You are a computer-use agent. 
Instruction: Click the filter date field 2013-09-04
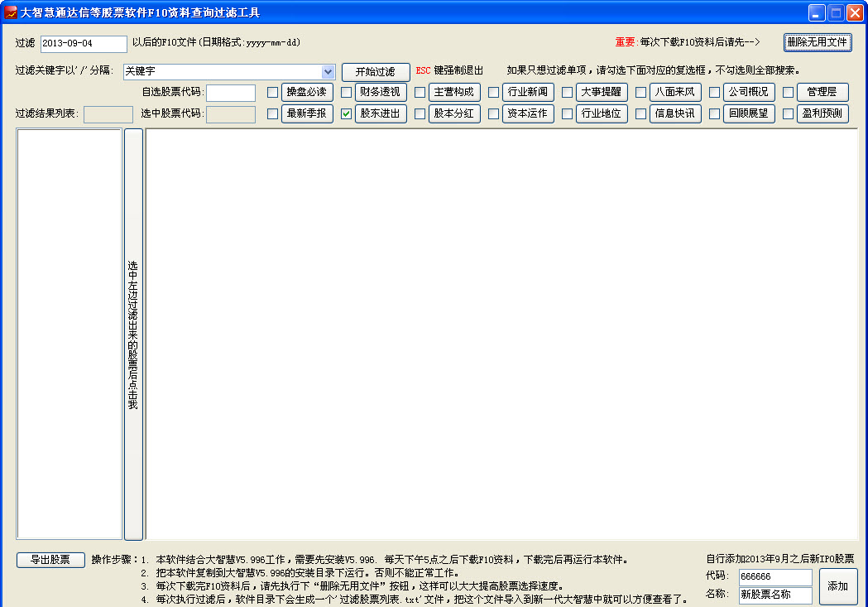[x=84, y=44]
